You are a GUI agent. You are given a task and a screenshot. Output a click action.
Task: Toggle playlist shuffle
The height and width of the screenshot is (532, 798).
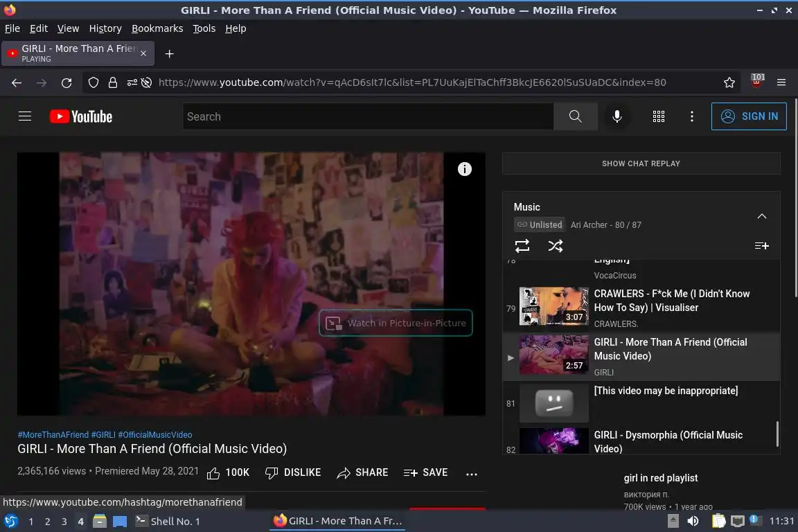pyautogui.click(x=556, y=246)
